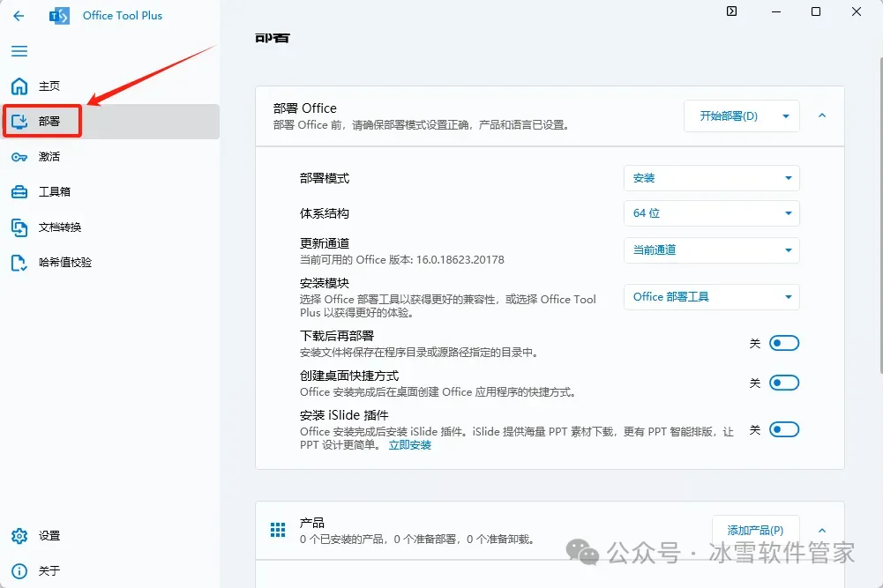883x588 pixels.
Task: Click the 开始部署(D) button
Action: point(729,115)
